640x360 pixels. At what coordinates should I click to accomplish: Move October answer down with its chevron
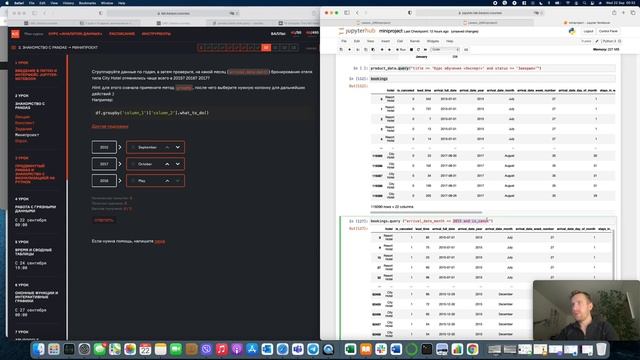click(x=178, y=164)
